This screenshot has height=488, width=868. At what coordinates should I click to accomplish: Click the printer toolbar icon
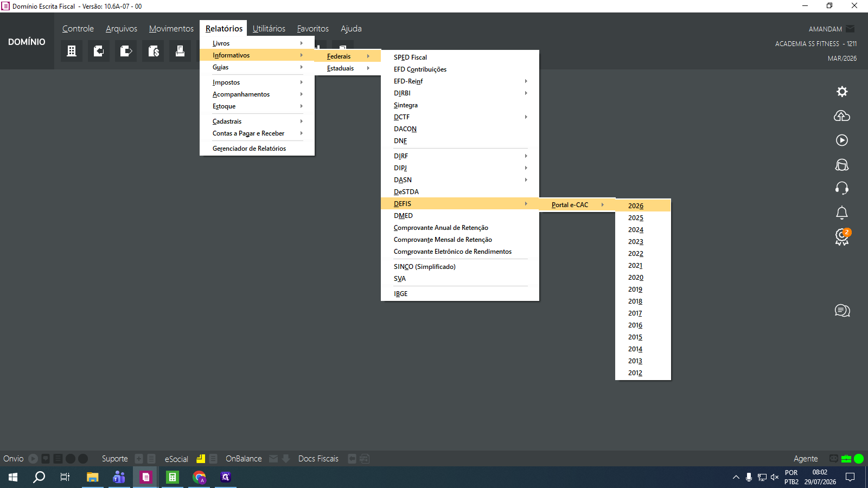(180, 51)
